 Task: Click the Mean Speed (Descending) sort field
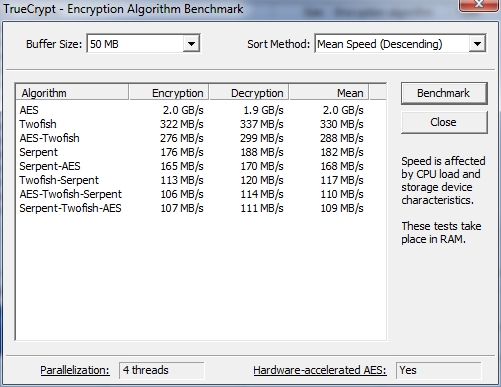(x=400, y=44)
